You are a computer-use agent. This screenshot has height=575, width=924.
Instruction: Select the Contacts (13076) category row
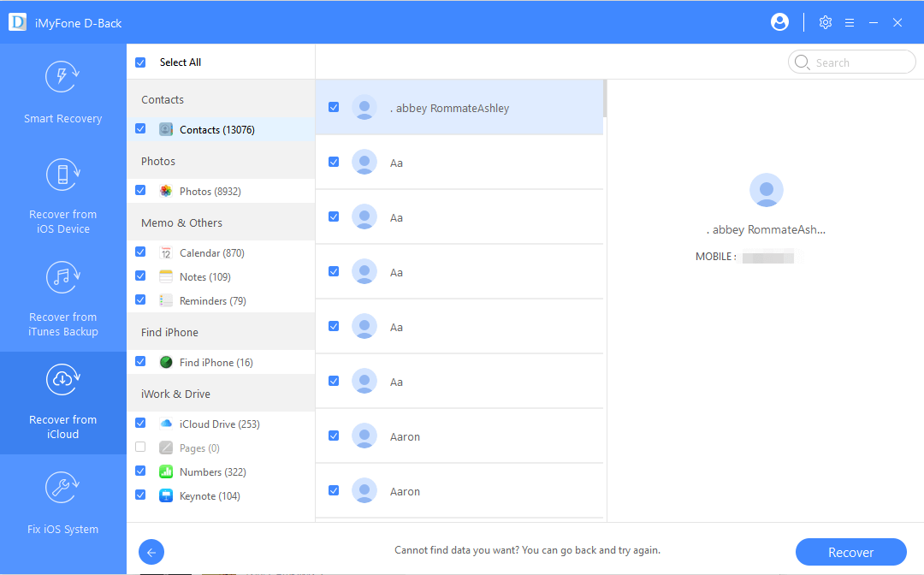tap(221, 129)
